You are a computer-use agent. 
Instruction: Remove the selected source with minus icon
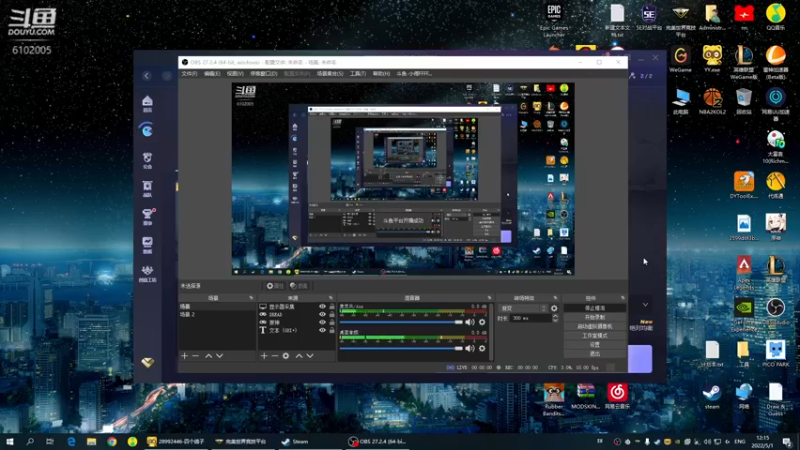(274, 356)
